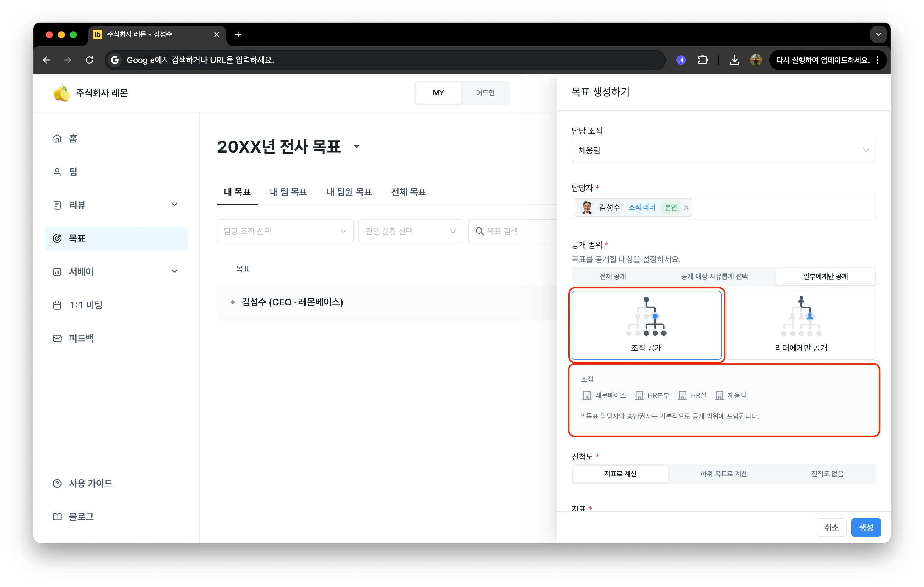Switch to the 어드민 mode tab
The height and width of the screenshot is (587, 924).
[x=485, y=93]
